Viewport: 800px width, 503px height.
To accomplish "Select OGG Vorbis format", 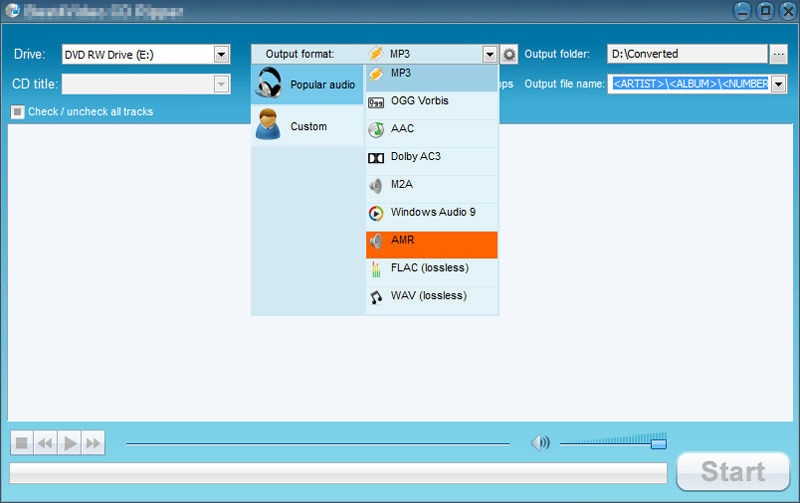I will coord(431,102).
